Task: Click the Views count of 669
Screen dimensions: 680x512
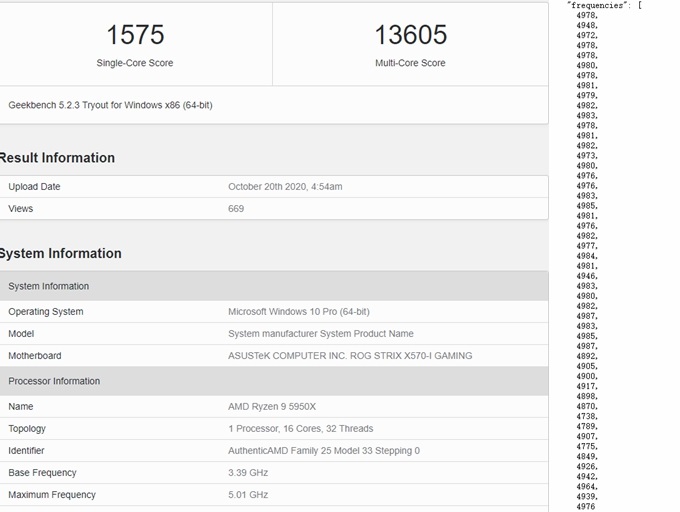Action: [x=236, y=209]
